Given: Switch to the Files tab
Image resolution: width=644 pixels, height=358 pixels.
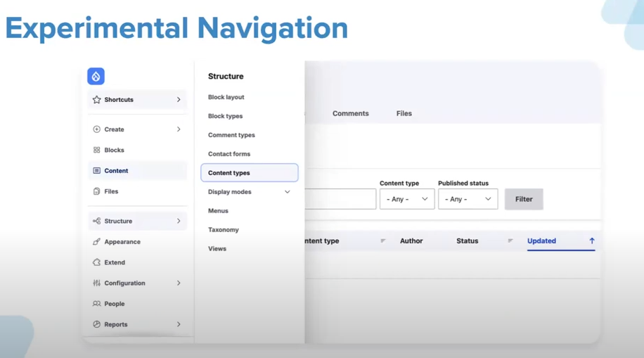Looking at the screenshot, I should 404,113.
